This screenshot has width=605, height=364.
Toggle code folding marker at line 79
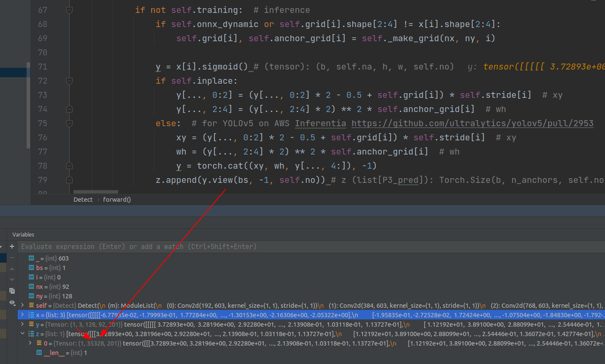(x=69, y=180)
